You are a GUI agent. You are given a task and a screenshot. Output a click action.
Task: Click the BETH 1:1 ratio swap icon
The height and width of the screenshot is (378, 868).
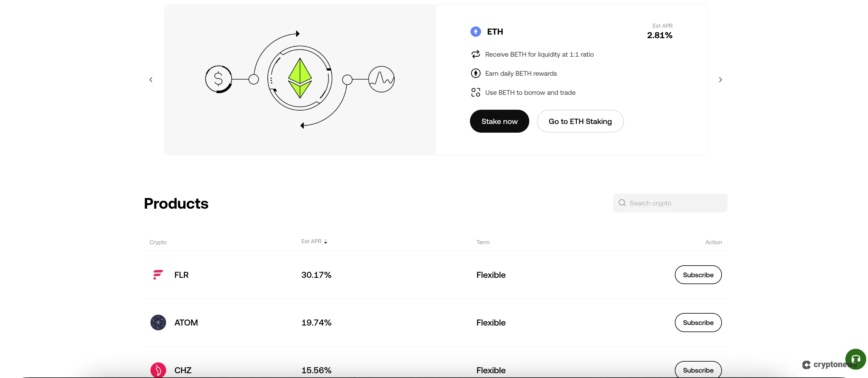click(475, 54)
